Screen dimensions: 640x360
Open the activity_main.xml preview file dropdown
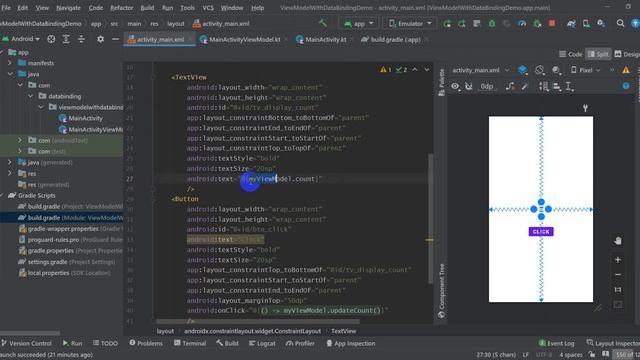click(x=480, y=70)
